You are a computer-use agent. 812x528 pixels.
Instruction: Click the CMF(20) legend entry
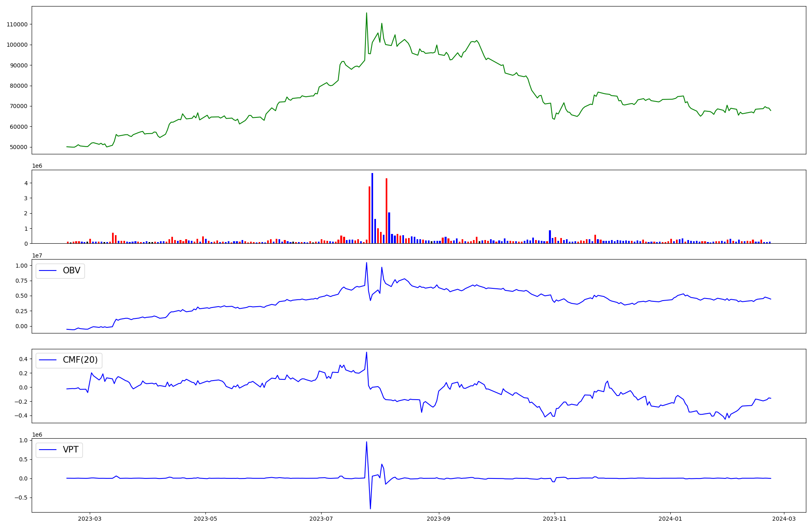pos(80,360)
